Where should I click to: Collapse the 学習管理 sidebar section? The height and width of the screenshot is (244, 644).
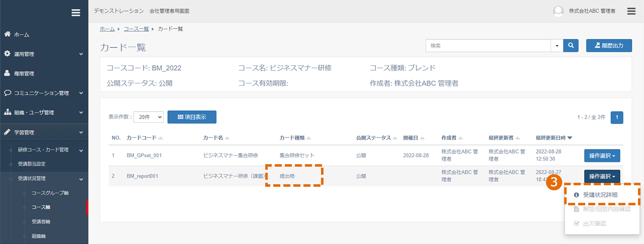81,133
